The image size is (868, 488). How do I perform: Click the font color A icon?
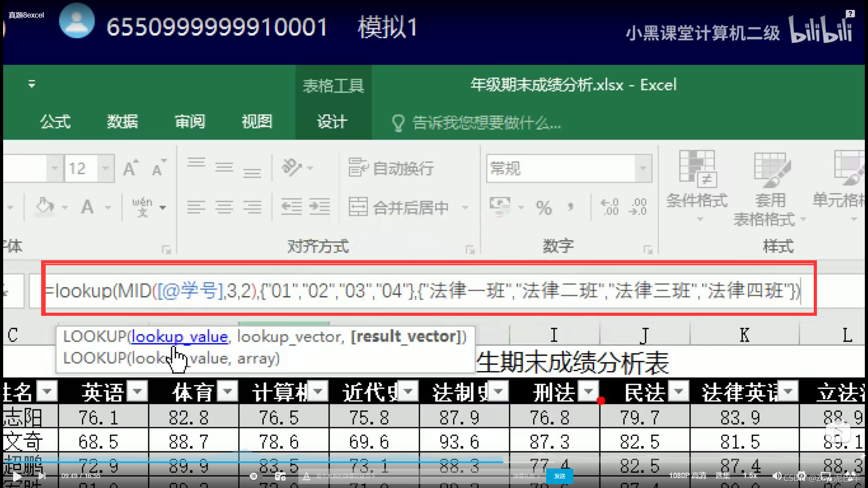tap(87, 207)
